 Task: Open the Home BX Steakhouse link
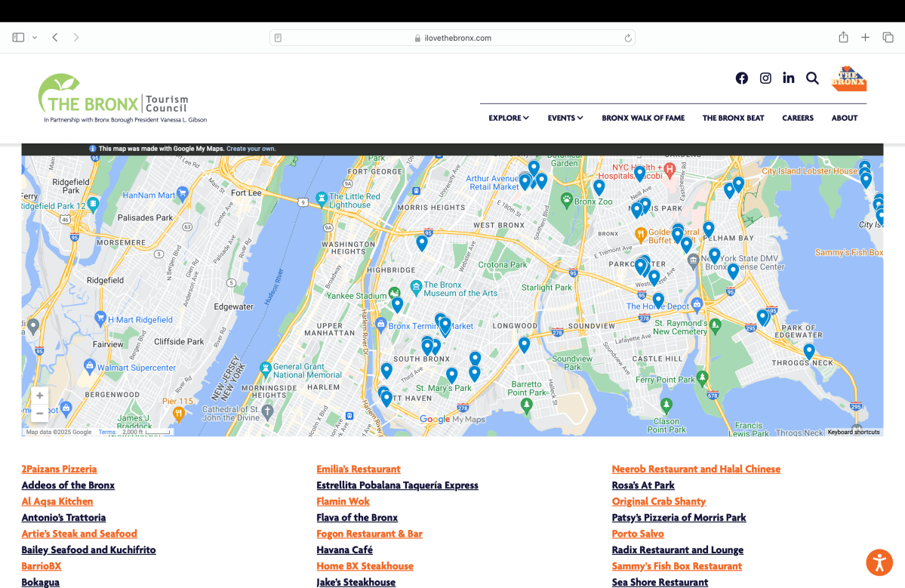click(x=365, y=566)
